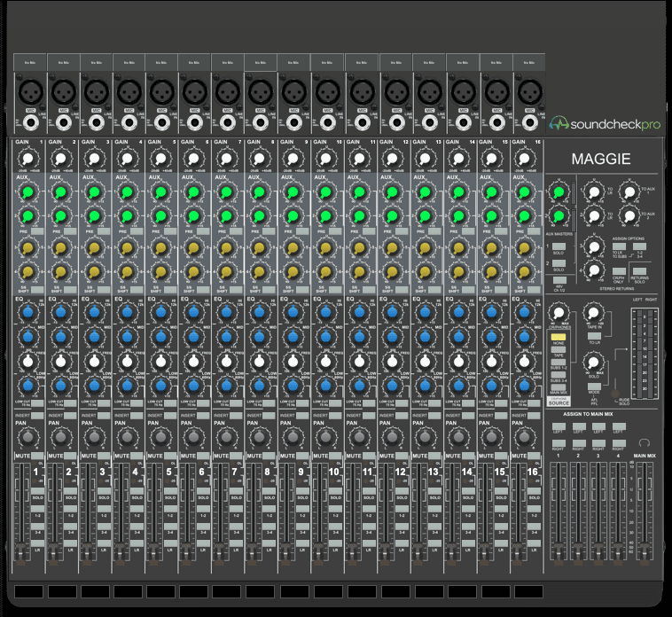
Task: Enable 48V phantom power for Ch 1/2
Action: pyautogui.click(x=559, y=280)
